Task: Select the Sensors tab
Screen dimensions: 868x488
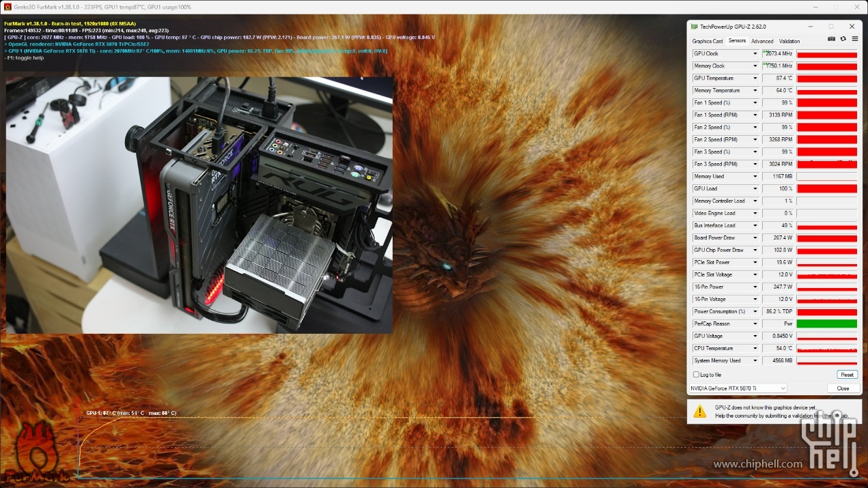Action: [737, 41]
